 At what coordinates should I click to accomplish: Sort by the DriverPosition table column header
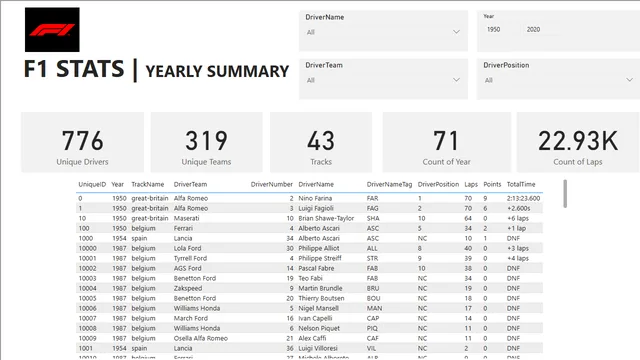click(438, 184)
